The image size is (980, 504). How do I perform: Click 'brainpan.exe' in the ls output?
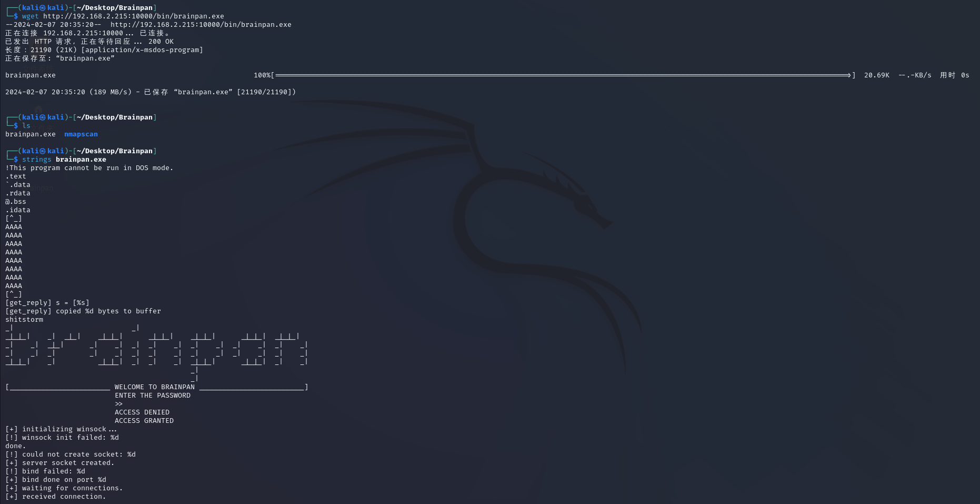tap(31, 134)
